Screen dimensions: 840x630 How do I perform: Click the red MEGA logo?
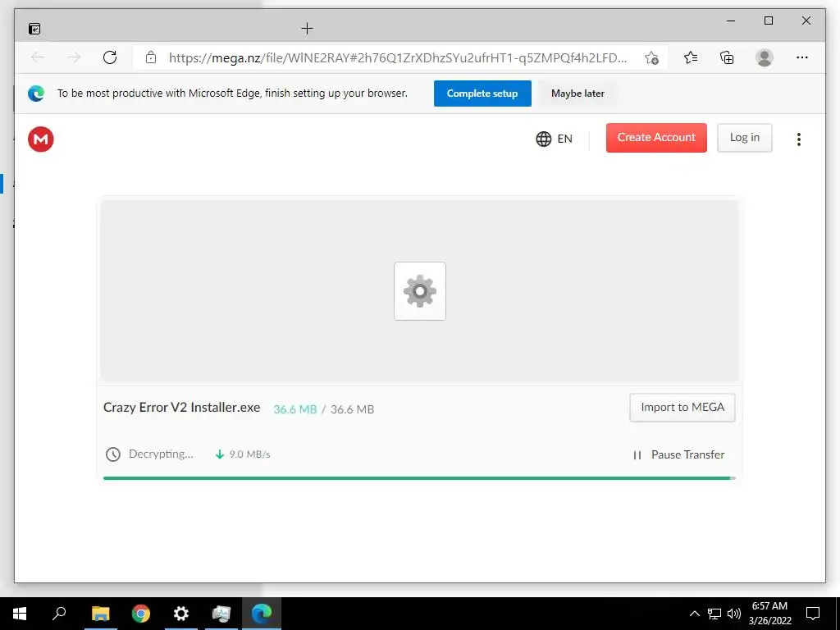point(41,139)
